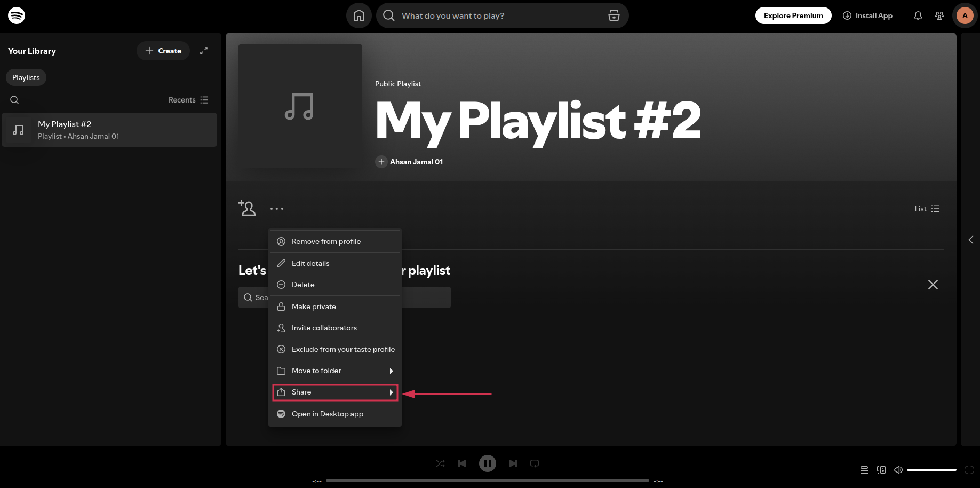The width and height of the screenshot is (980, 488).
Task: Select Invite collaborators menu entry
Action: (x=335, y=328)
